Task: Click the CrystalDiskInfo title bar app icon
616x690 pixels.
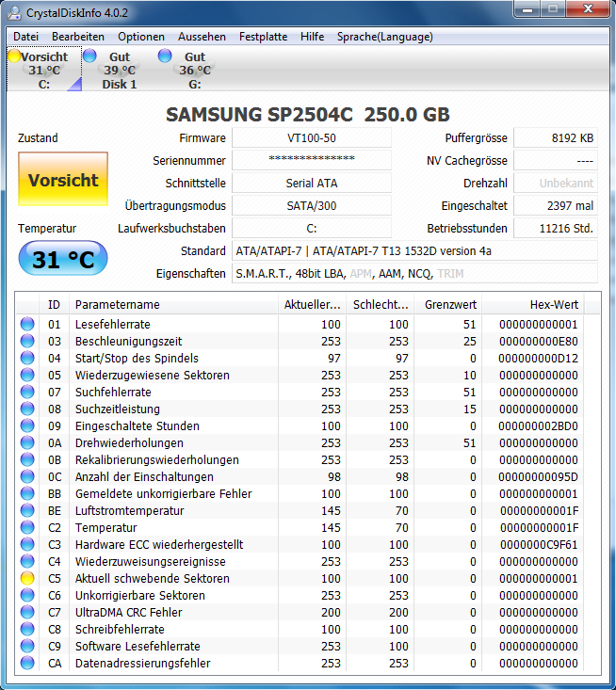Action: [14, 13]
